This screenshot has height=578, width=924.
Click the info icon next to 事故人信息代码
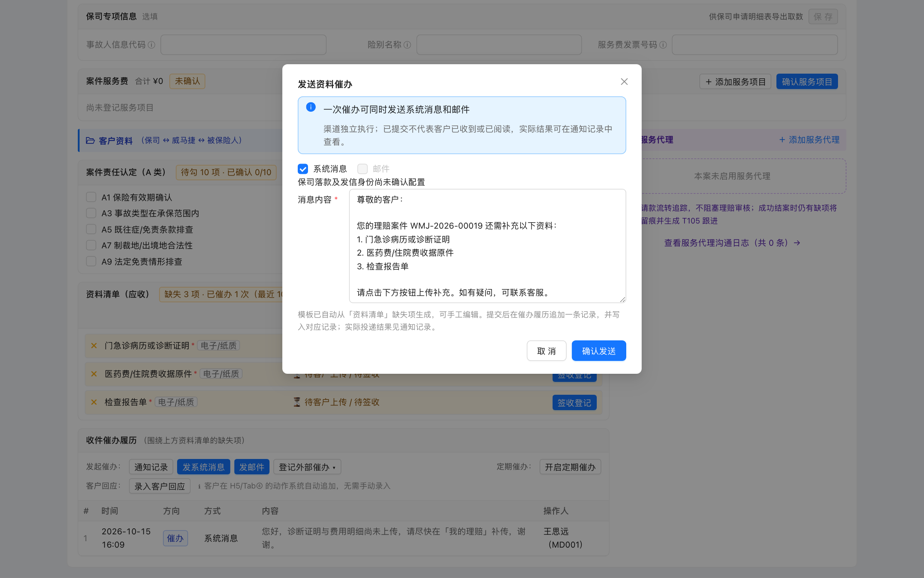[151, 45]
